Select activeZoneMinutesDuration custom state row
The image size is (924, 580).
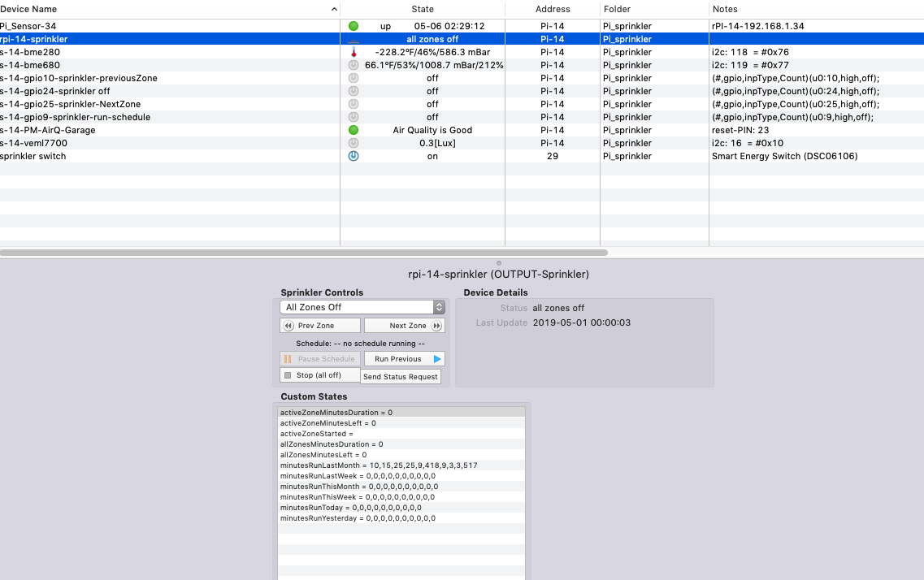pos(401,412)
